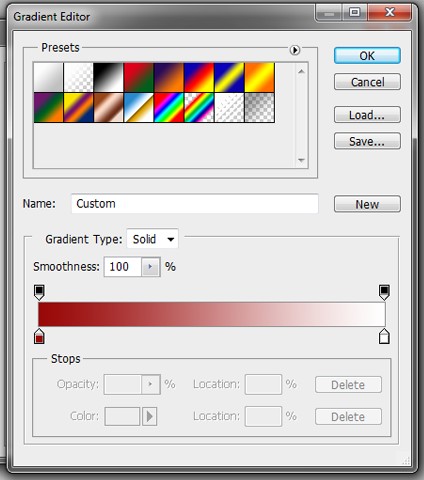424x480 pixels.
Task: Choose the foreground to transparent preset
Action: pyautogui.click(x=78, y=77)
